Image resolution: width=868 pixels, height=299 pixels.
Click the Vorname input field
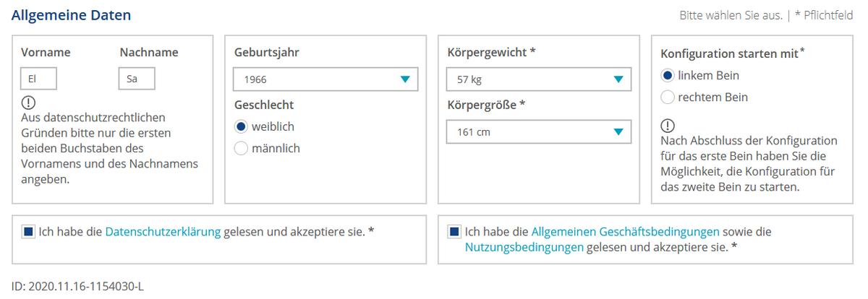39,79
